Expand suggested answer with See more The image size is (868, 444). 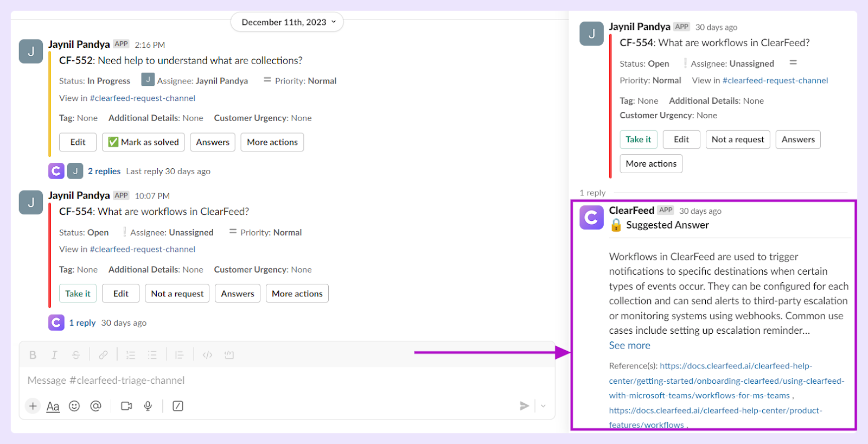tap(629, 345)
